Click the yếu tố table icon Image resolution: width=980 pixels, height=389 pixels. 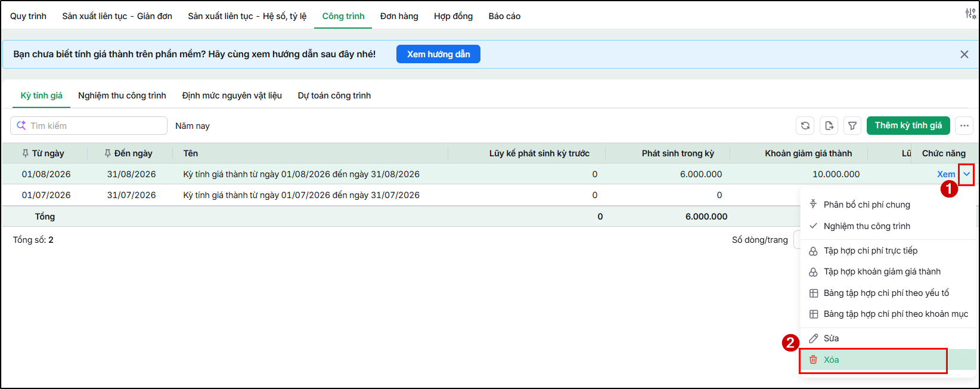coord(813,293)
